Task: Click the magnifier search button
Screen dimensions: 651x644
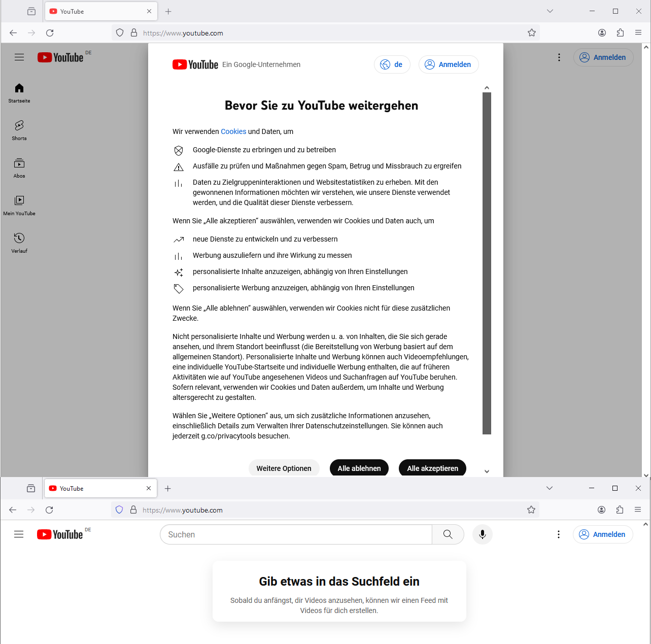Action: (448, 534)
